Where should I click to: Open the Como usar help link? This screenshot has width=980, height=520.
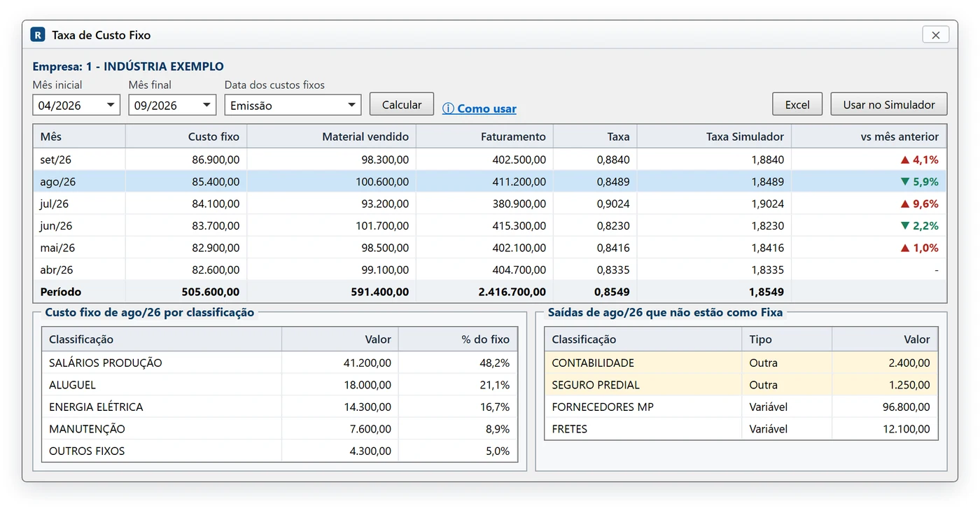(x=479, y=108)
